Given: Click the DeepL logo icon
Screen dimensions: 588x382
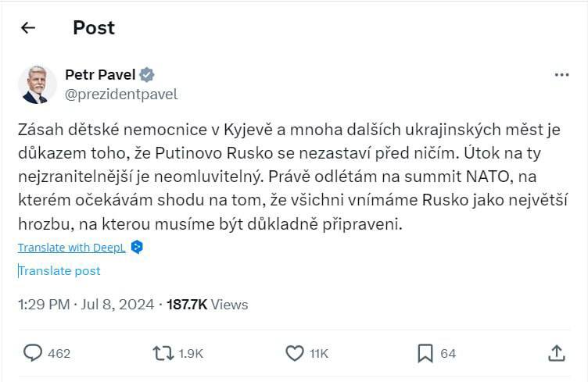Looking at the screenshot, I should click(x=137, y=247).
